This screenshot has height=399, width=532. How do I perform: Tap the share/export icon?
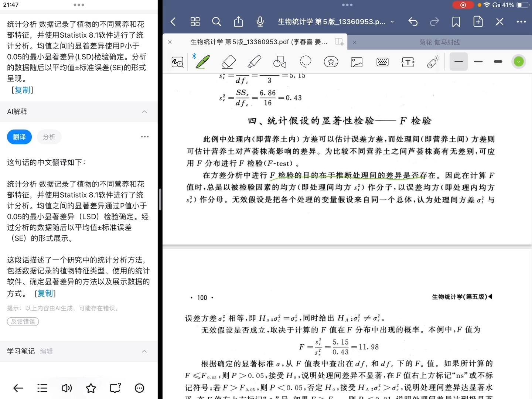click(x=238, y=22)
